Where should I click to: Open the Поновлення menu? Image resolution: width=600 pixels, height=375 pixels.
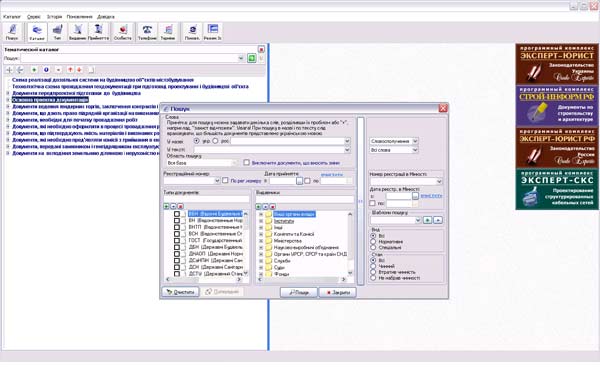tap(79, 17)
